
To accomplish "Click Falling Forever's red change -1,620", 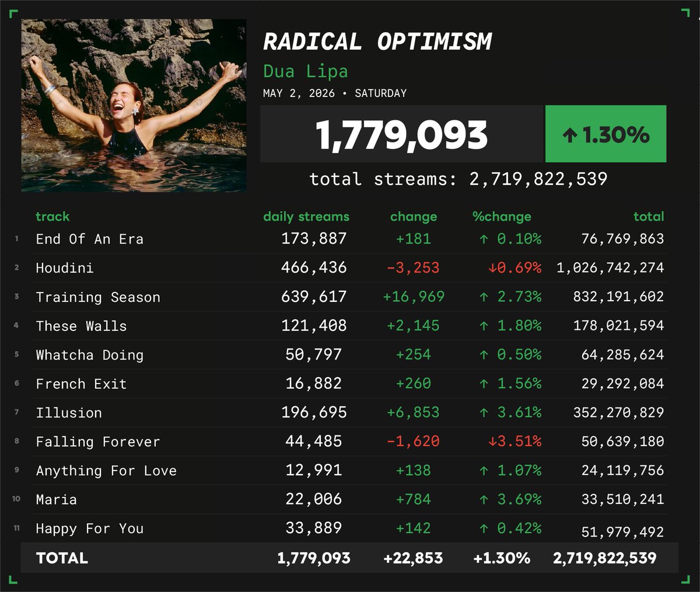I will tap(414, 441).
